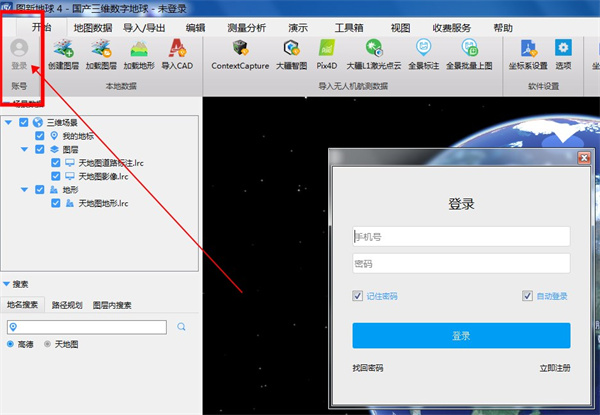This screenshot has height=415, width=600.
Task: Toggle the 图层 group checkbox
Action: 39,149
